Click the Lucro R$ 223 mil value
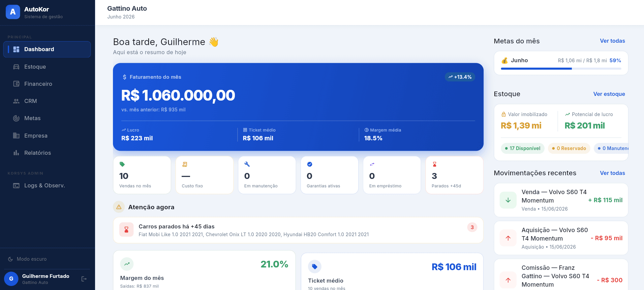Viewport: 644px width, 290px height. (137, 138)
